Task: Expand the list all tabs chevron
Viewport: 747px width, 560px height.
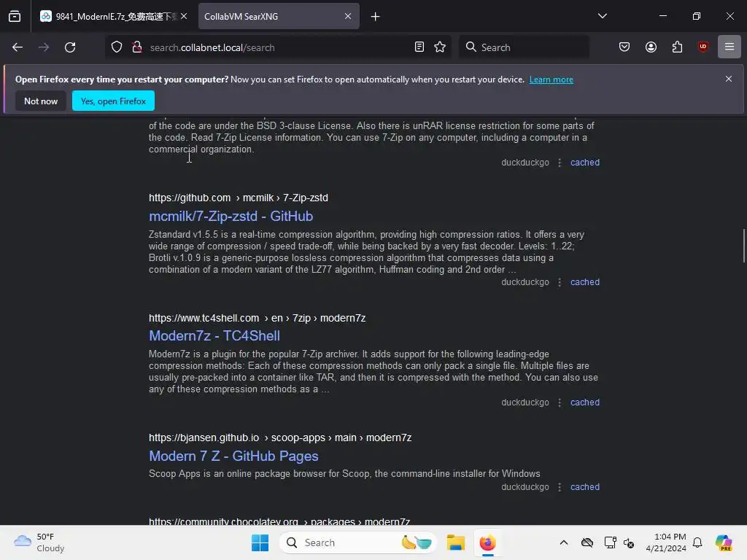Action: point(602,16)
